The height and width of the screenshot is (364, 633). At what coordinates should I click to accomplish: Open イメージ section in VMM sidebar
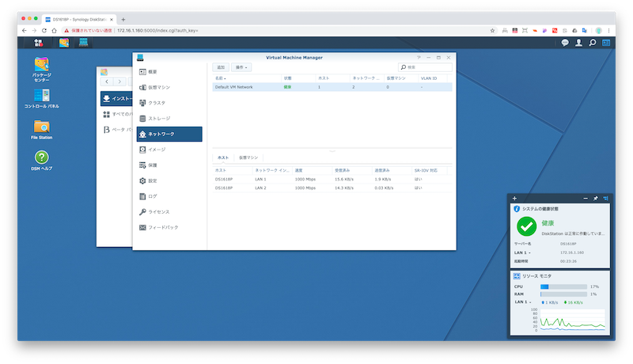pos(169,150)
